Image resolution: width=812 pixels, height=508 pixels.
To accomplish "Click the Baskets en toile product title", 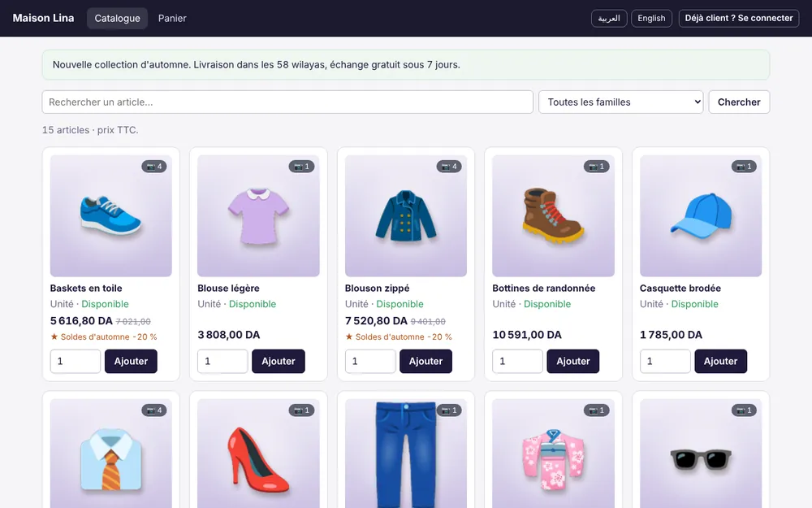I will tap(86, 289).
